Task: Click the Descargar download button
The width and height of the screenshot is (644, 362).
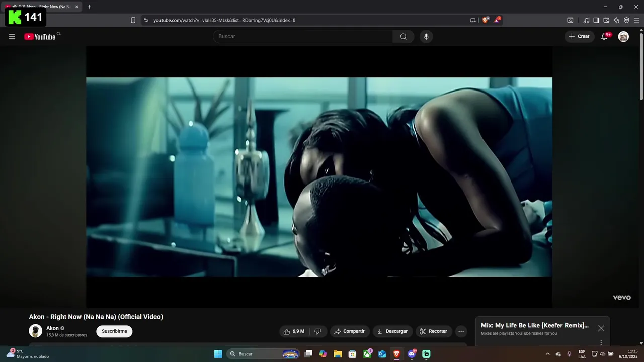Action: point(392,331)
